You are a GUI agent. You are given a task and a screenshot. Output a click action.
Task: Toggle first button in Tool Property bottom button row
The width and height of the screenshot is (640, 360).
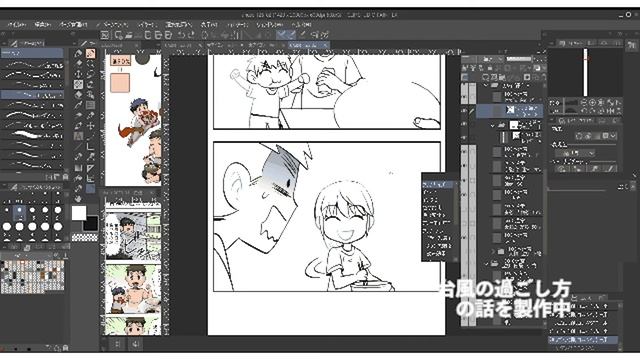(562, 169)
